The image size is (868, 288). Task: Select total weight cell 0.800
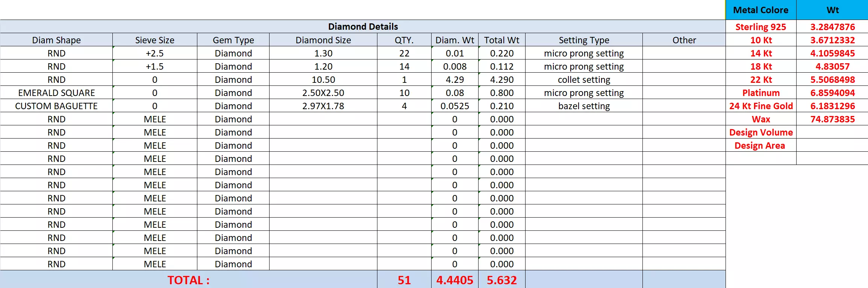pos(502,93)
